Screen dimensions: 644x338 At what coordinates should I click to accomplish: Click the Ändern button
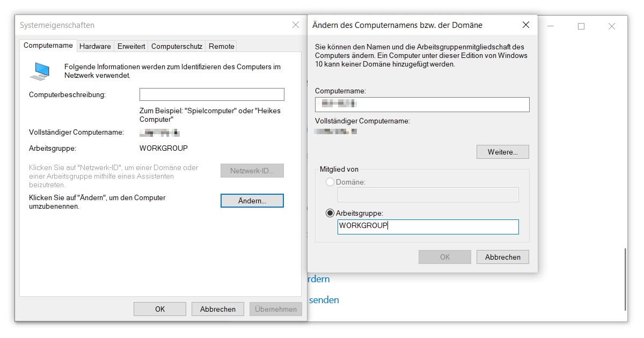[252, 200]
